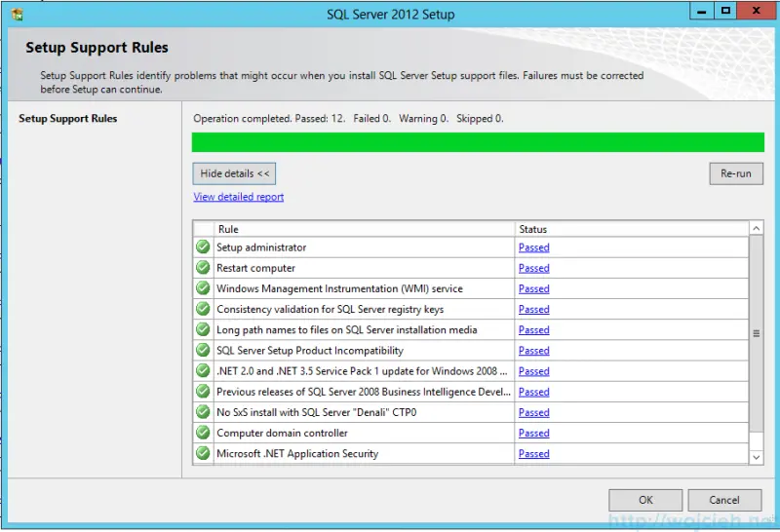Open Passed link for Consistency validation rule
Image resolution: width=780 pixels, height=532 pixels.
click(x=533, y=309)
